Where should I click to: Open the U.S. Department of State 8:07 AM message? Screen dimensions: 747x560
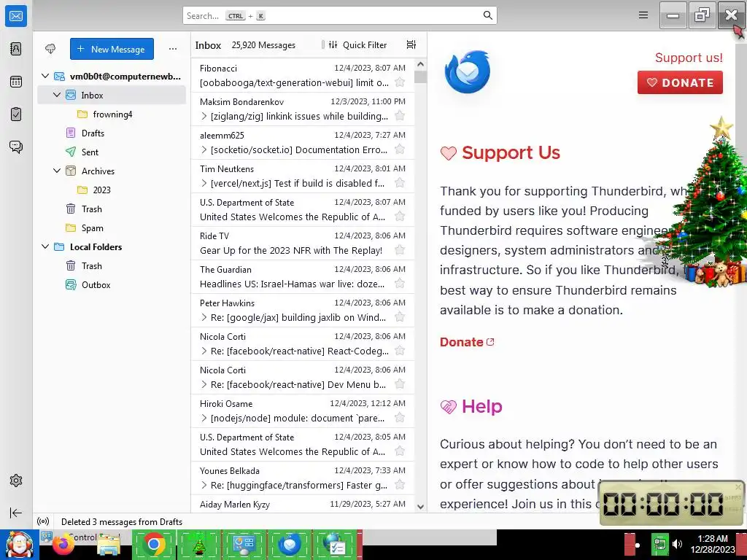pos(303,209)
